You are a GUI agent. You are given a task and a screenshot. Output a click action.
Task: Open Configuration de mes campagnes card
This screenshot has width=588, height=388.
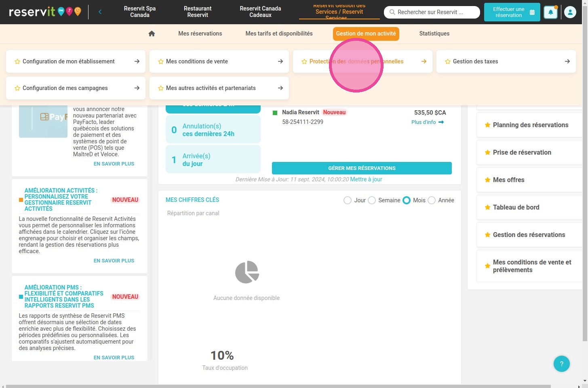tap(76, 88)
